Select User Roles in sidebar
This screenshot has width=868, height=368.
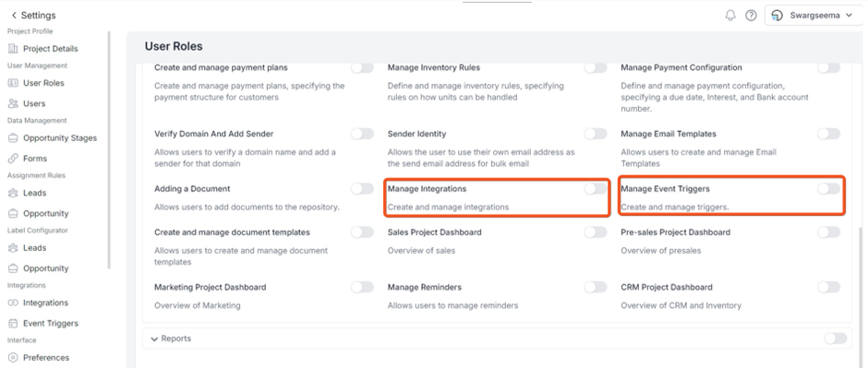43,83
